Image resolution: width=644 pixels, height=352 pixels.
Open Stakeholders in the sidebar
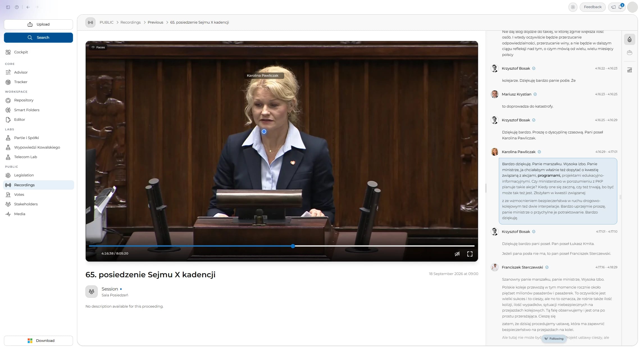tap(38, 204)
